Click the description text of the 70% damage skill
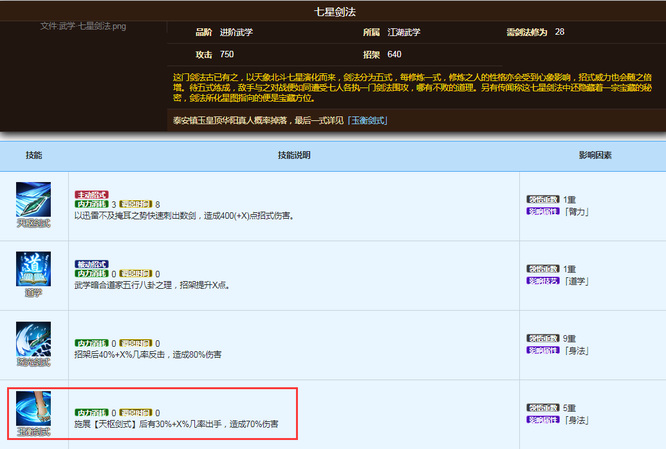The image size is (666, 449). 176,425
